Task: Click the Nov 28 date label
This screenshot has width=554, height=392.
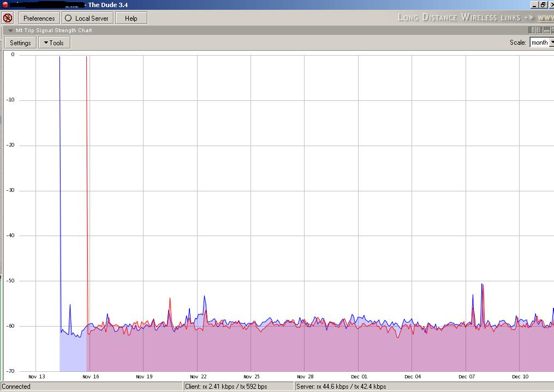Action: pyautogui.click(x=305, y=377)
